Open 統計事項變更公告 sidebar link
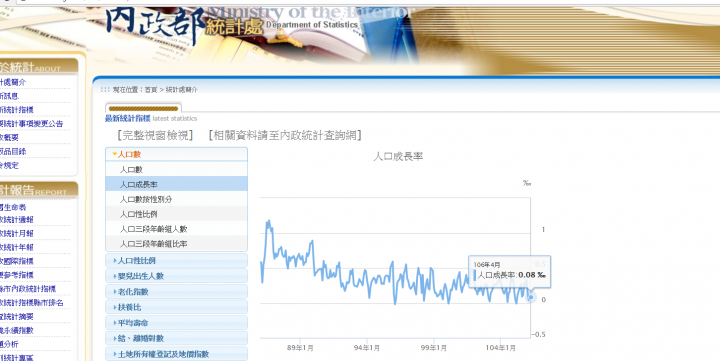This screenshot has height=361, width=720. [x=32, y=124]
